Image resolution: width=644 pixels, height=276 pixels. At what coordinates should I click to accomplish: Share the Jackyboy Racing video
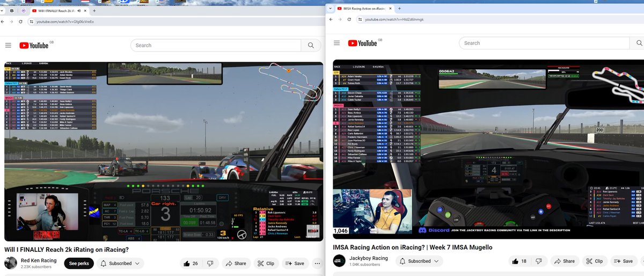564,261
